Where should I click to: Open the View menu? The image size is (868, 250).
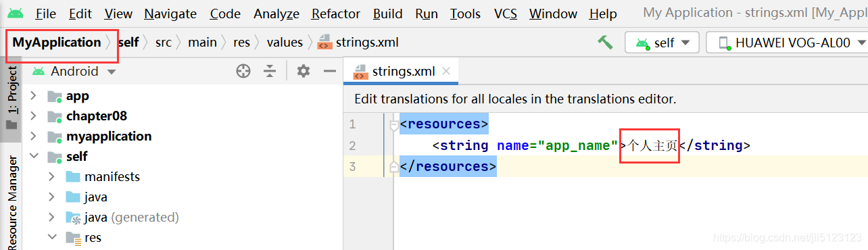click(119, 14)
